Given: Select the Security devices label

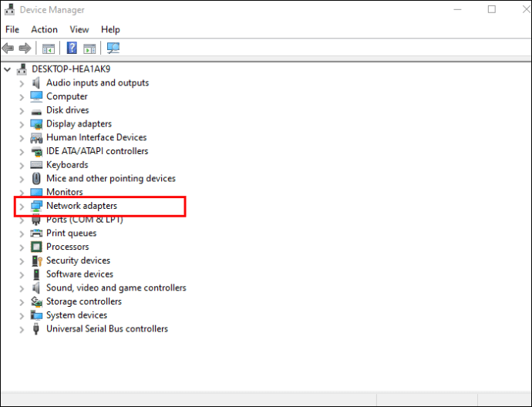Looking at the screenshot, I should click(79, 261).
